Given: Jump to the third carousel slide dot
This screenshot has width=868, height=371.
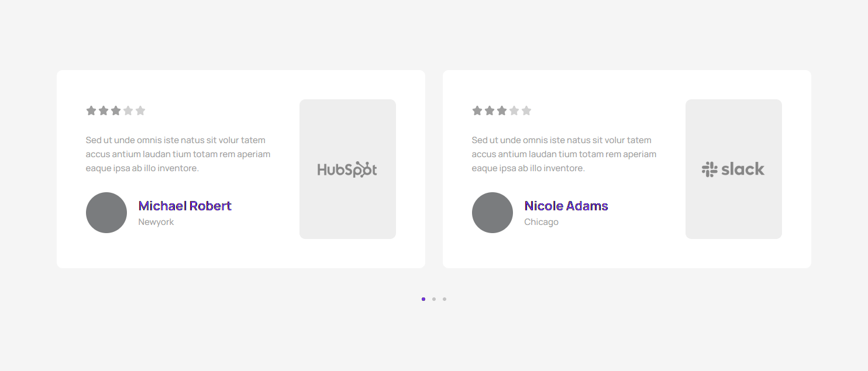Looking at the screenshot, I should click(x=445, y=299).
